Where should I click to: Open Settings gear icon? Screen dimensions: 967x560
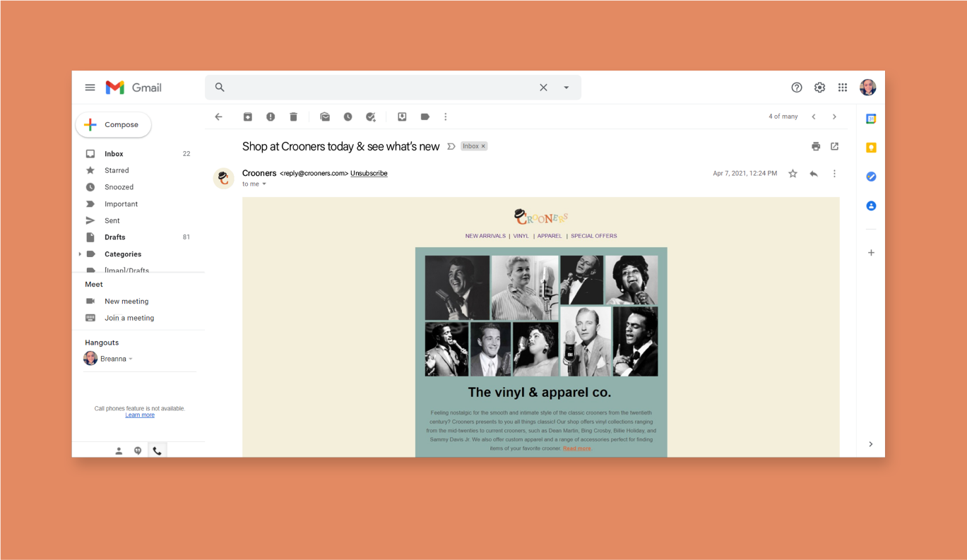pos(819,88)
